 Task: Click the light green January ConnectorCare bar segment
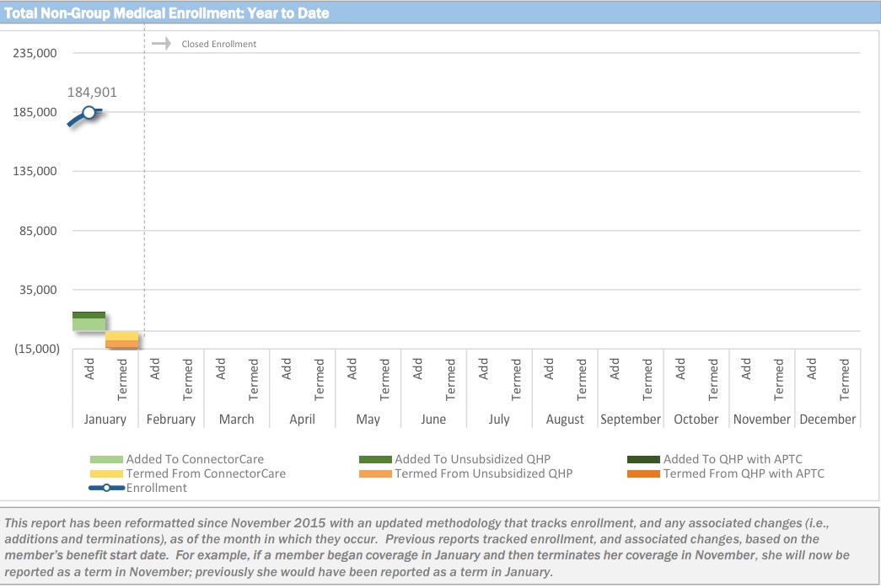pos(89,324)
